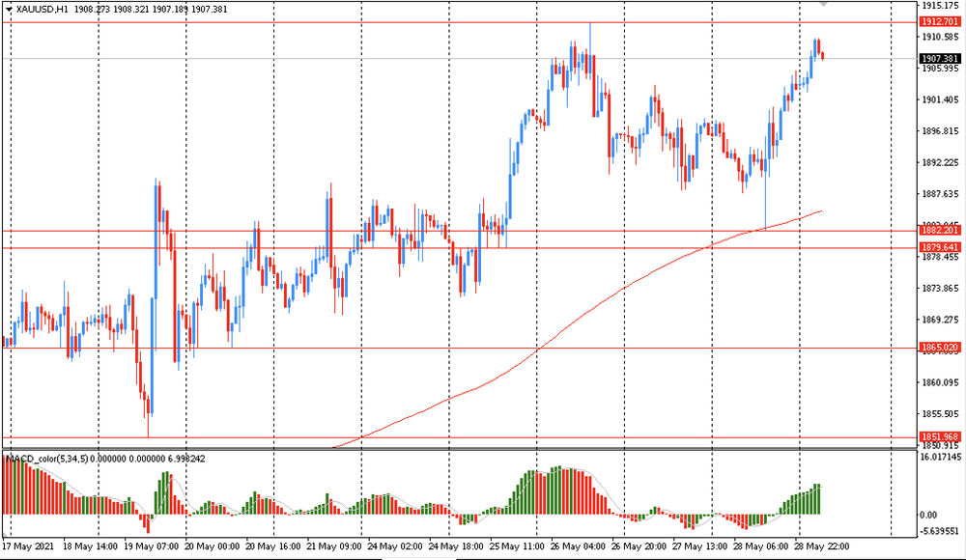
Task: Click the 1915.175 price axis label
Action: coord(940,6)
